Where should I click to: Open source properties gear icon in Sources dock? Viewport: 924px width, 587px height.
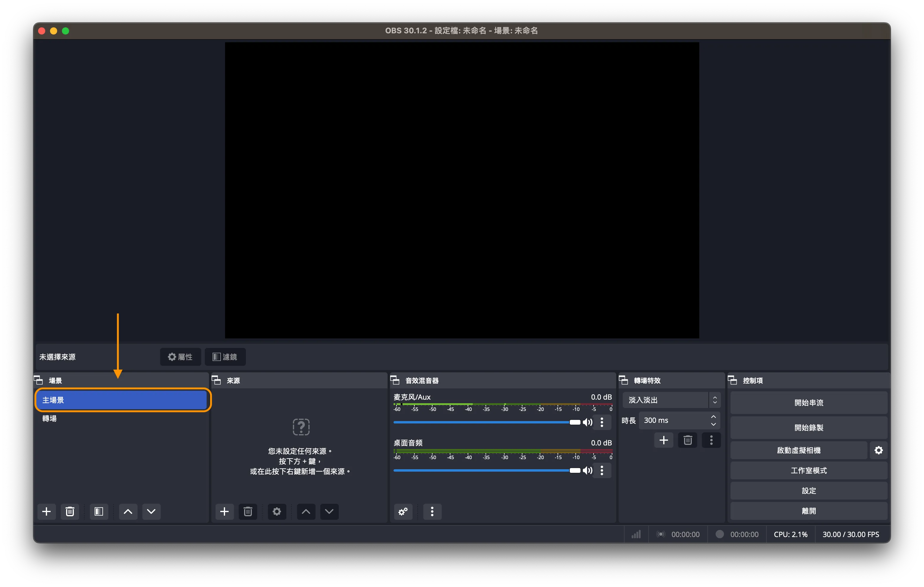[277, 511]
